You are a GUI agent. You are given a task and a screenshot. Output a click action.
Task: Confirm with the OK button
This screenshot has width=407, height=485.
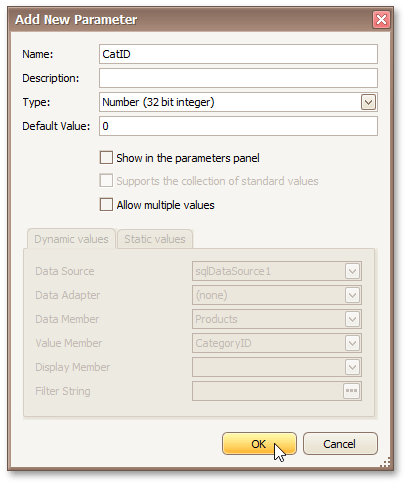[x=259, y=444]
